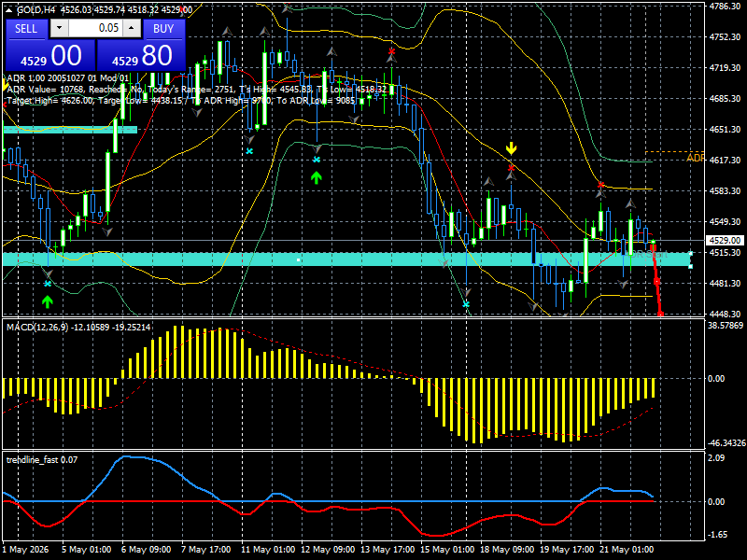Click the trendline_fast 0.07 indicator label
Image resolution: width=747 pixels, height=560 pixels.
pyautogui.click(x=42, y=459)
